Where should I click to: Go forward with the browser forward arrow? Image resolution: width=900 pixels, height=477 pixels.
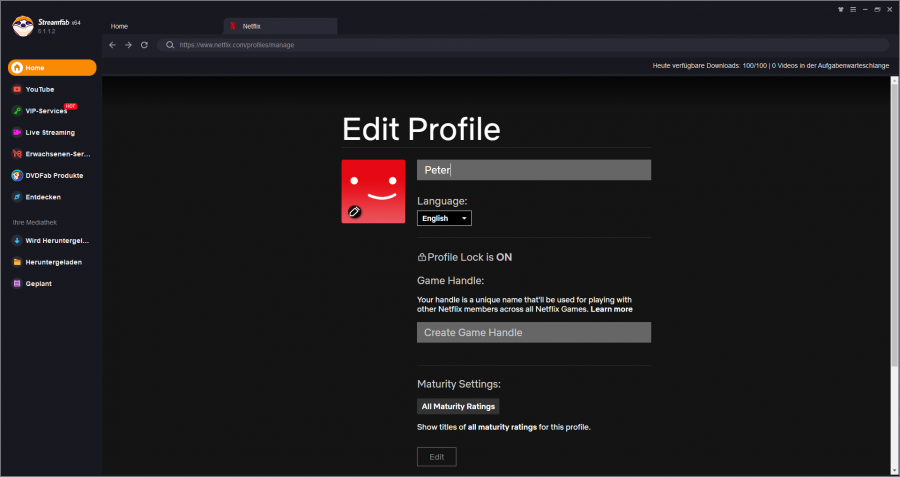(129, 45)
